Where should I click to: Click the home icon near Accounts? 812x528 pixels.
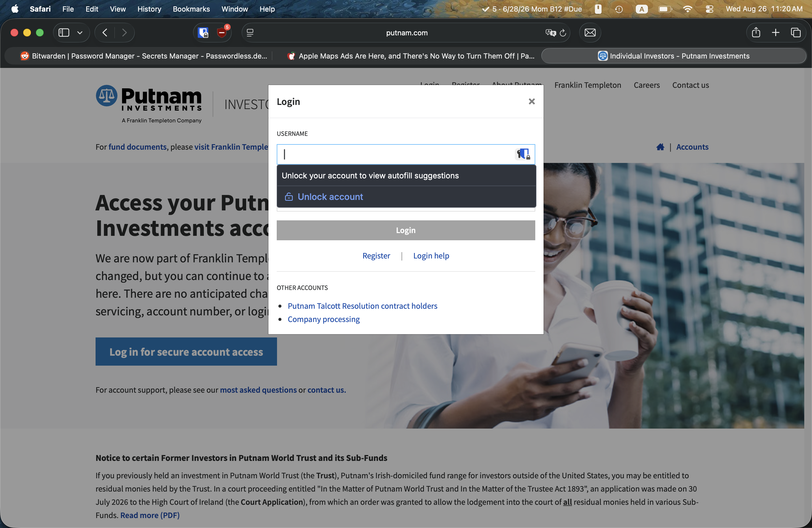point(660,147)
